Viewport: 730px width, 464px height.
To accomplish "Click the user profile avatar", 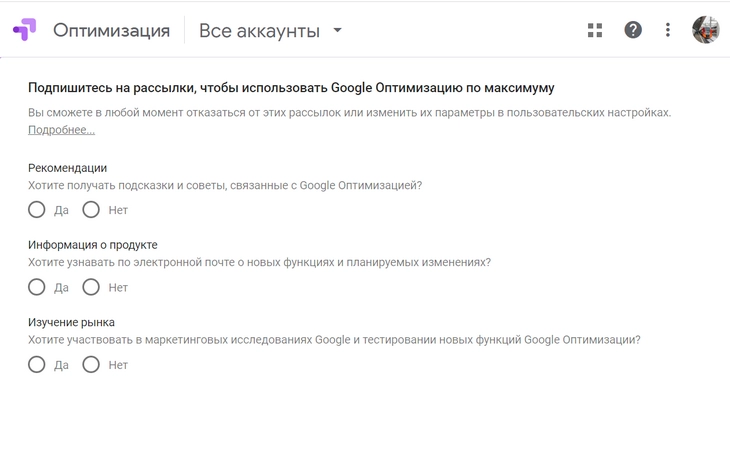I will tap(706, 30).
